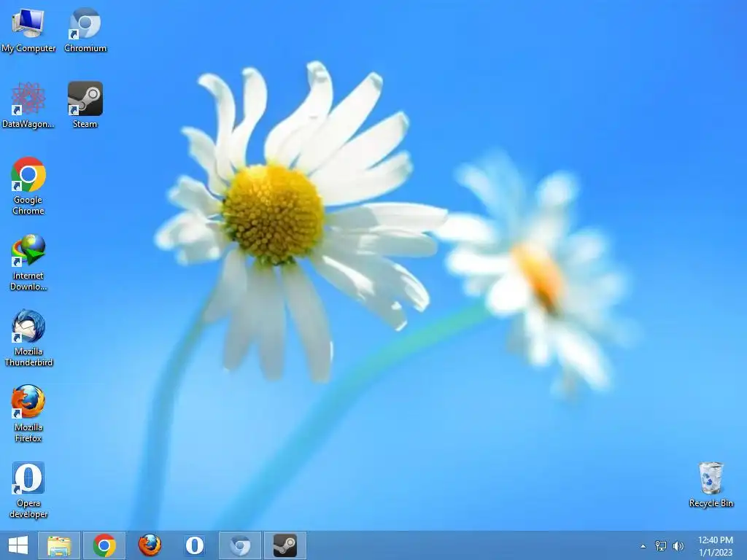Open the taskbar clock showing 12:40 PM
Image resolution: width=747 pixels, height=560 pixels.
(x=716, y=545)
